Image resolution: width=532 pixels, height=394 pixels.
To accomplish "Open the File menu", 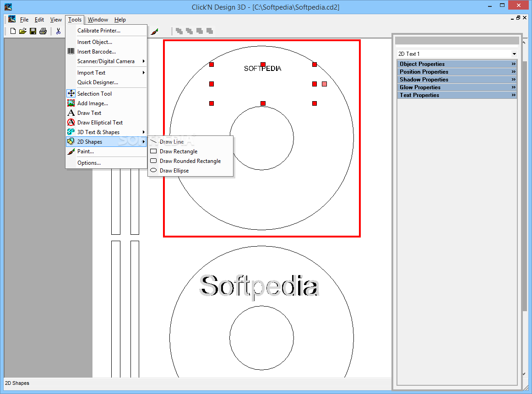I will [x=24, y=20].
